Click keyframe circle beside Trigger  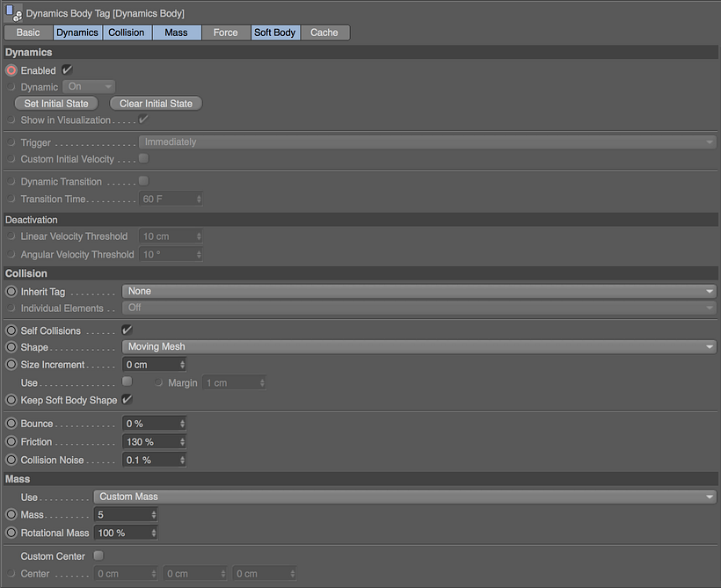11,142
